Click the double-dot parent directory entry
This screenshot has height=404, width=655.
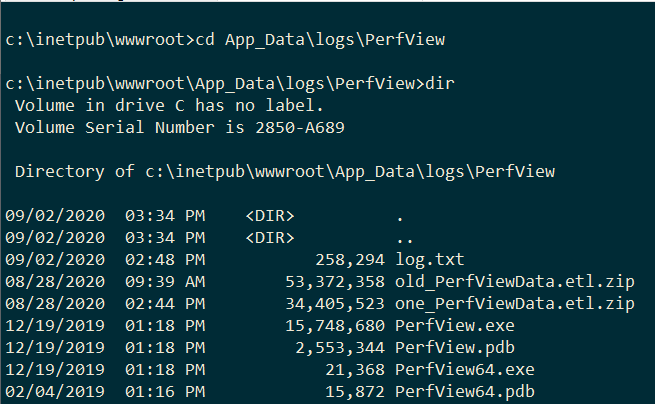click(x=405, y=237)
